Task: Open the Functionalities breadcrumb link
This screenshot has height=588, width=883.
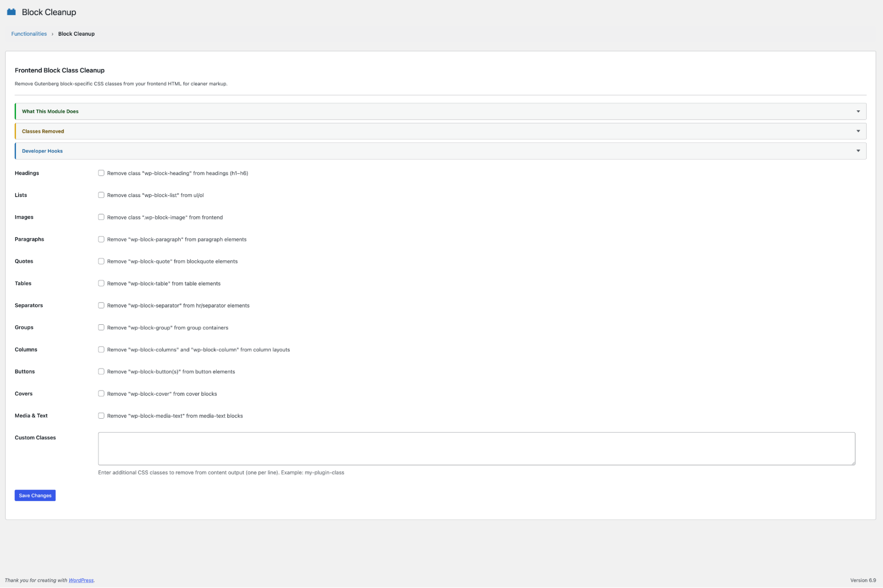Action: click(x=29, y=34)
